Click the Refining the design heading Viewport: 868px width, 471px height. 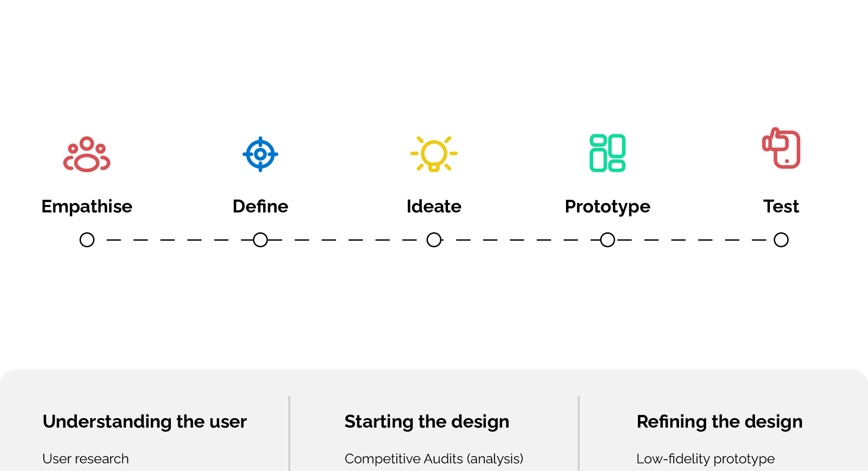pyautogui.click(x=720, y=422)
